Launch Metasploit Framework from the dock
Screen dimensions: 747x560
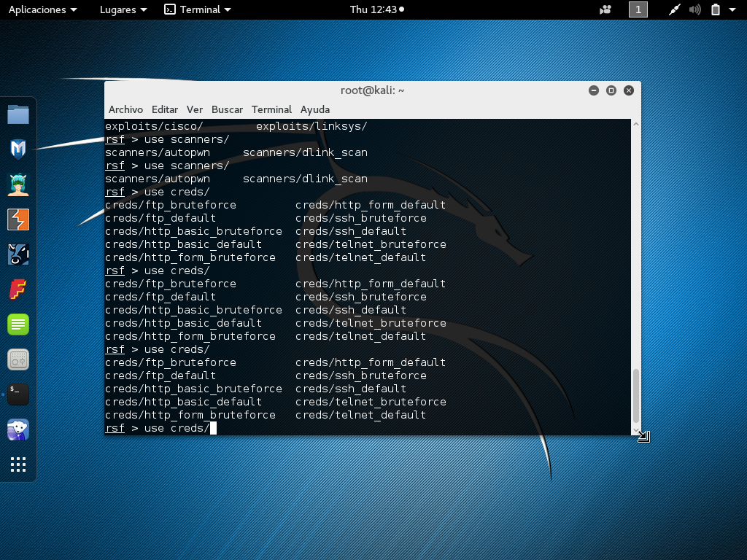click(18, 149)
